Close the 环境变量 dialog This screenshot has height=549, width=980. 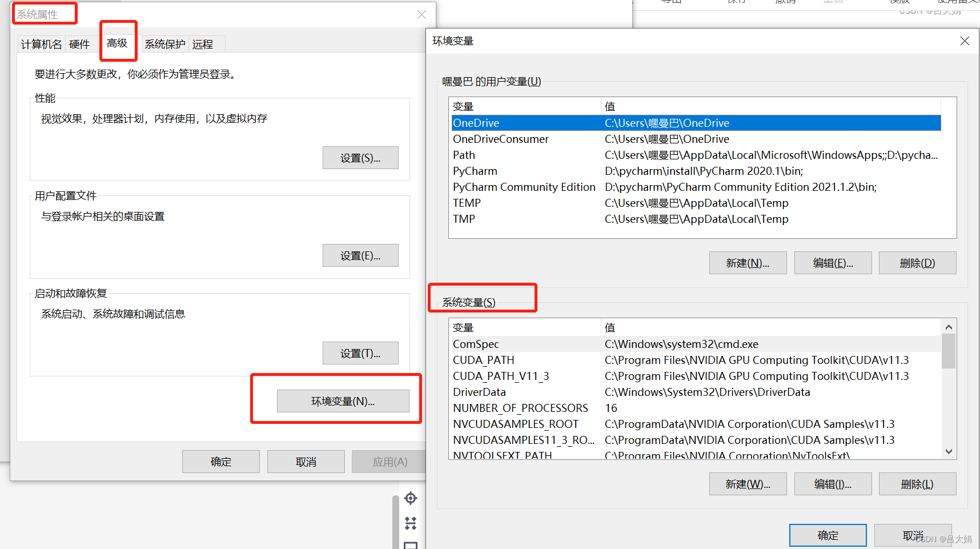pos(965,41)
